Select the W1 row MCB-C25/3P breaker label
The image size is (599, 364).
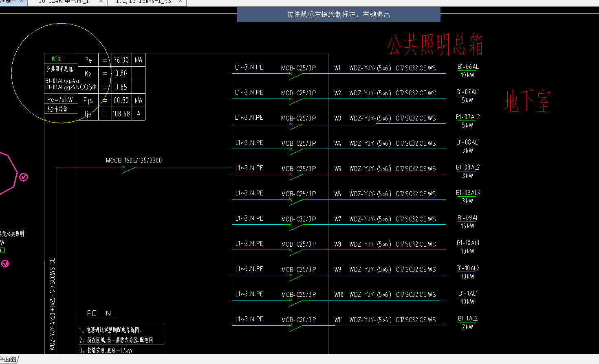click(x=299, y=68)
